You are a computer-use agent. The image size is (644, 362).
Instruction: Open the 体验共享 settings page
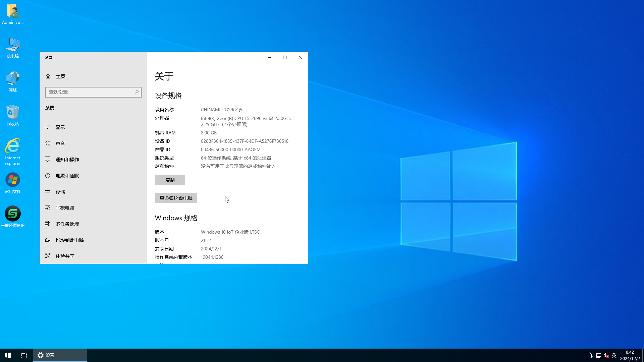(93, 256)
